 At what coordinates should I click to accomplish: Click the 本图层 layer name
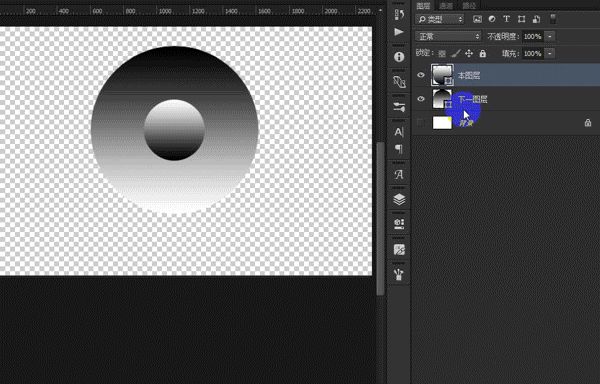coord(469,75)
